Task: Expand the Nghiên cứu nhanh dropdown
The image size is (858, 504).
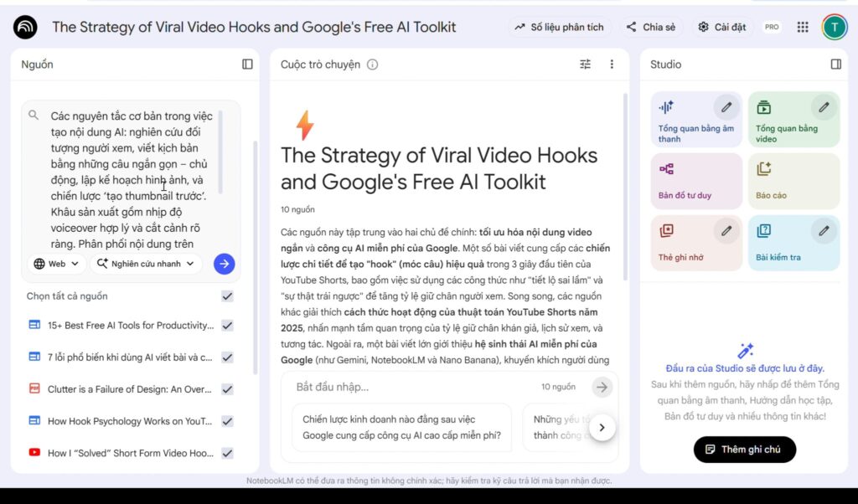Action: click(x=147, y=264)
